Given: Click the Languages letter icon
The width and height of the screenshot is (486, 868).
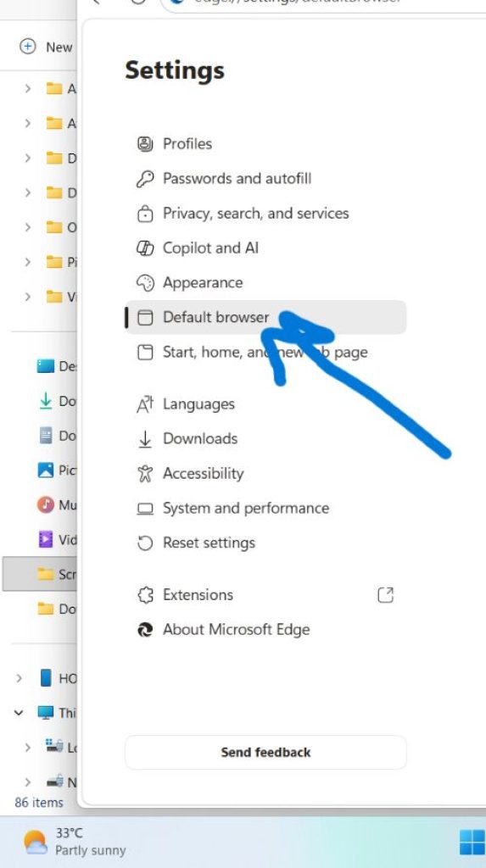Looking at the screenshot, I should click(x=145, y=404).
